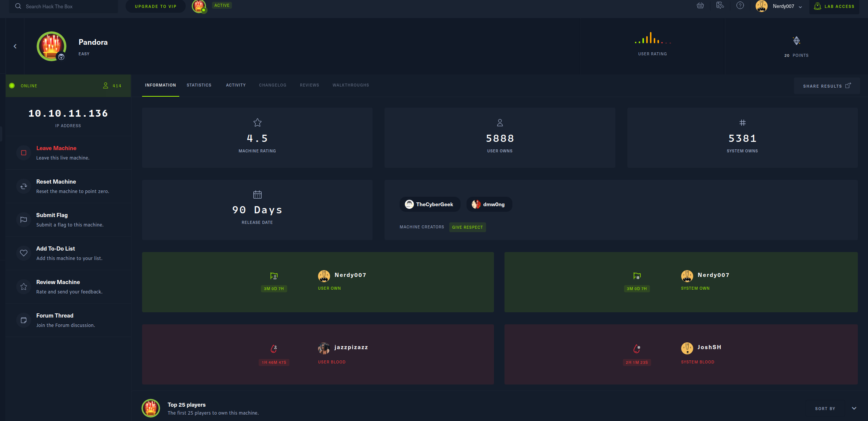
Task: Open the Changelog tab
Action: (x=273, y=85)
